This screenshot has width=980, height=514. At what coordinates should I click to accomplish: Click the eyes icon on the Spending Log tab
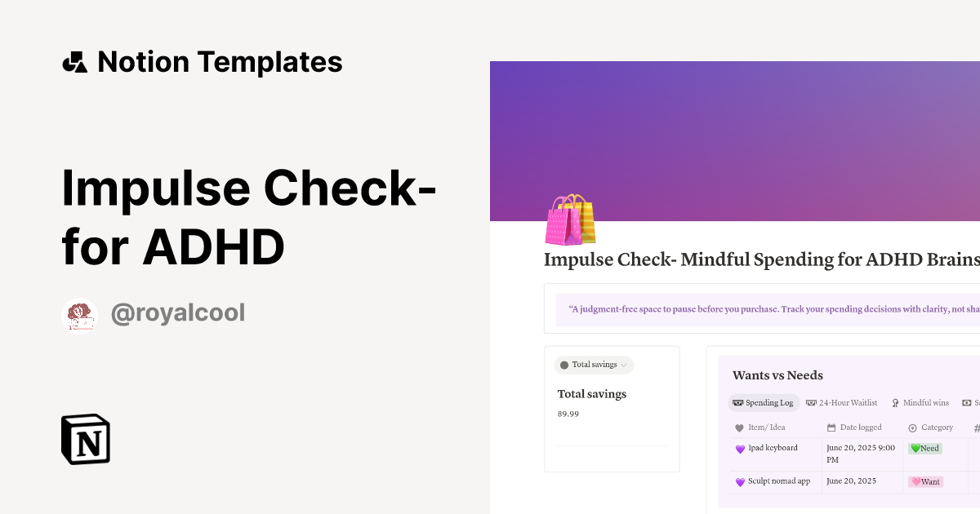[737, 402]
